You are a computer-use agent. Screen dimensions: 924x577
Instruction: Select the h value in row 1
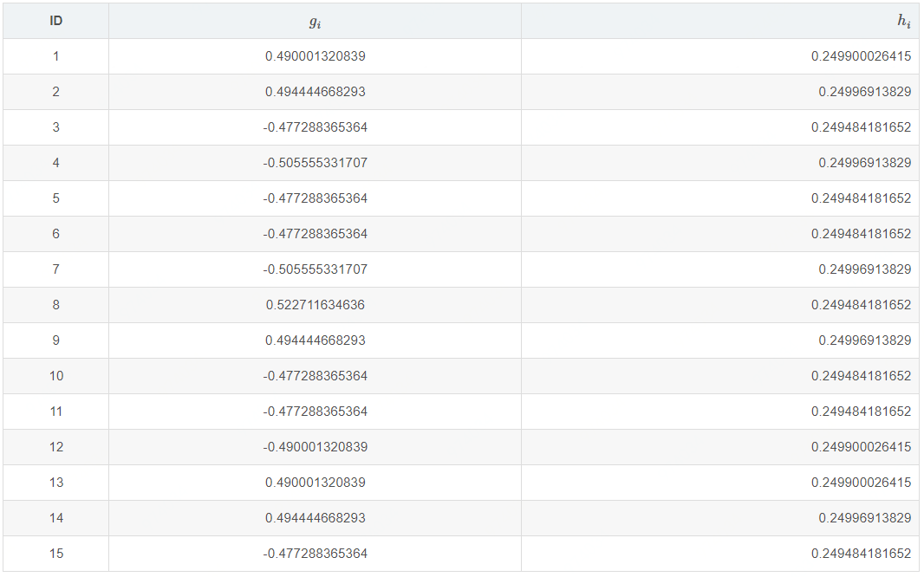(861, 56)
